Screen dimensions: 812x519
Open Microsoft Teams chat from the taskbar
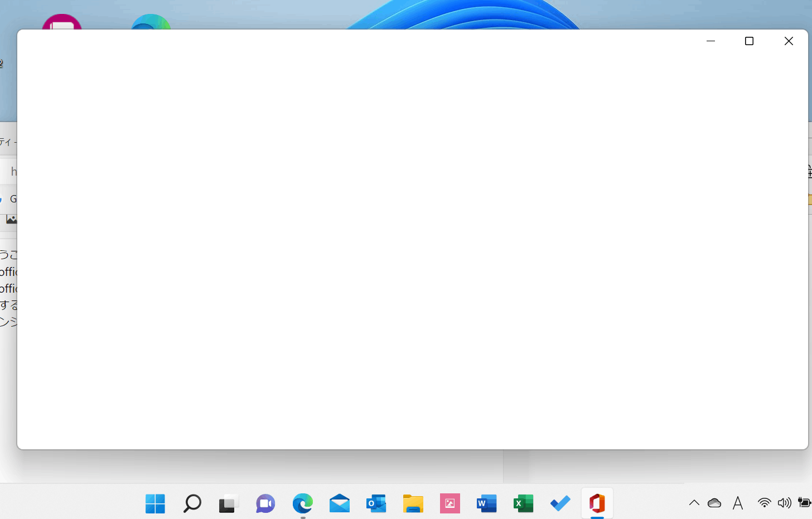point(265,503)
